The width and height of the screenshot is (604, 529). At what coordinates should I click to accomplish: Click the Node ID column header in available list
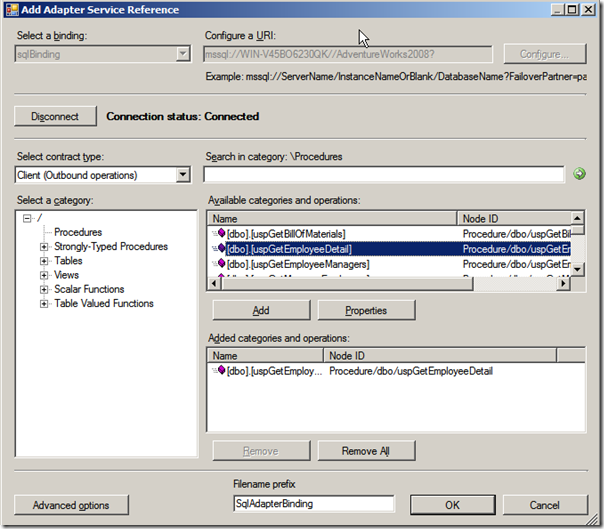[514, 218]
